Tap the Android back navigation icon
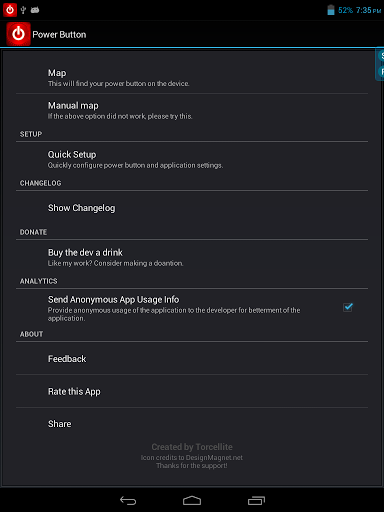 pos(128,500)
